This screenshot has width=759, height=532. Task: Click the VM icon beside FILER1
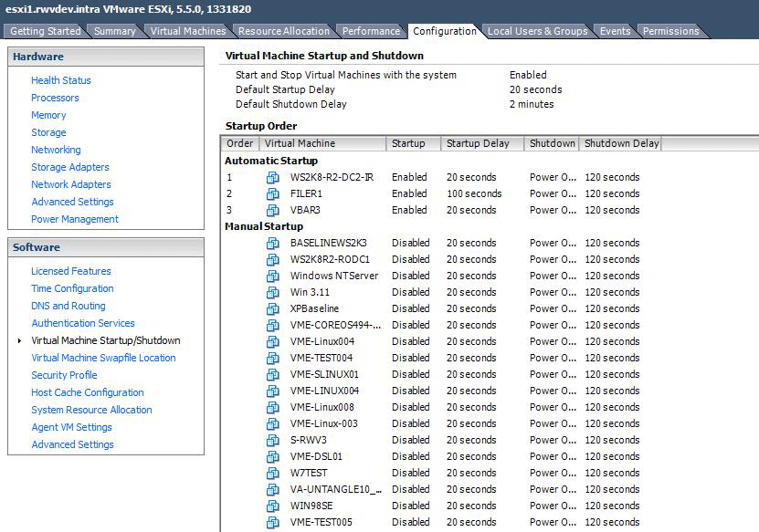[273, 194]
